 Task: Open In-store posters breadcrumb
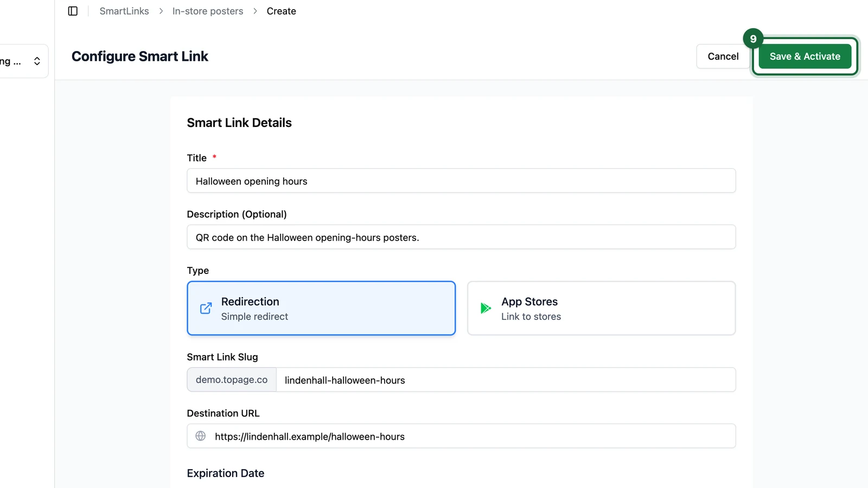pyautogui.click(x=208, y=11)
